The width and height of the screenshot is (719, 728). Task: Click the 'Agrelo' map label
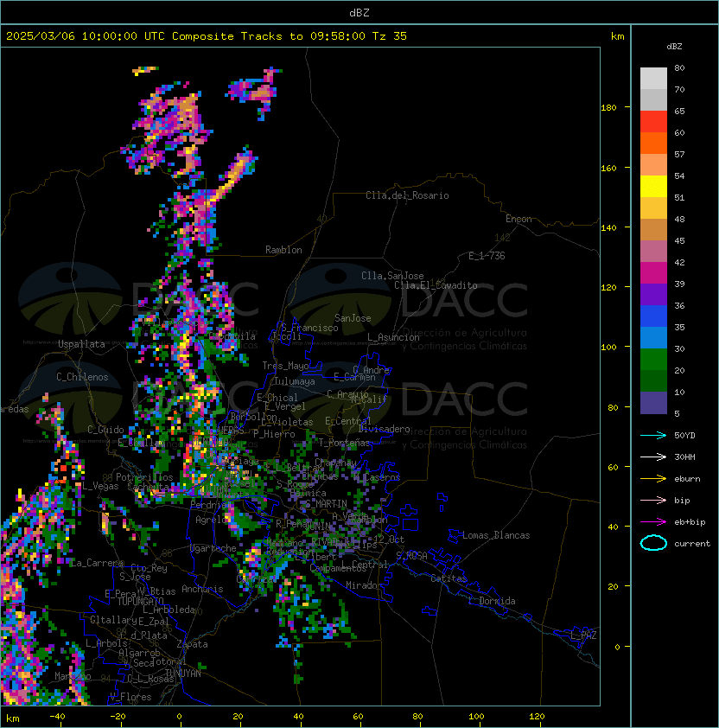(211, 520)
